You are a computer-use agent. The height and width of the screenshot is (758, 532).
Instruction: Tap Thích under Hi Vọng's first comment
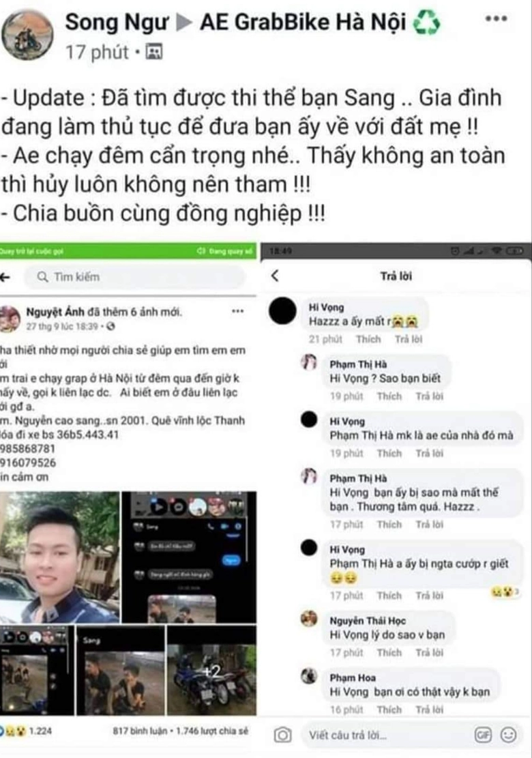(368, 339)
